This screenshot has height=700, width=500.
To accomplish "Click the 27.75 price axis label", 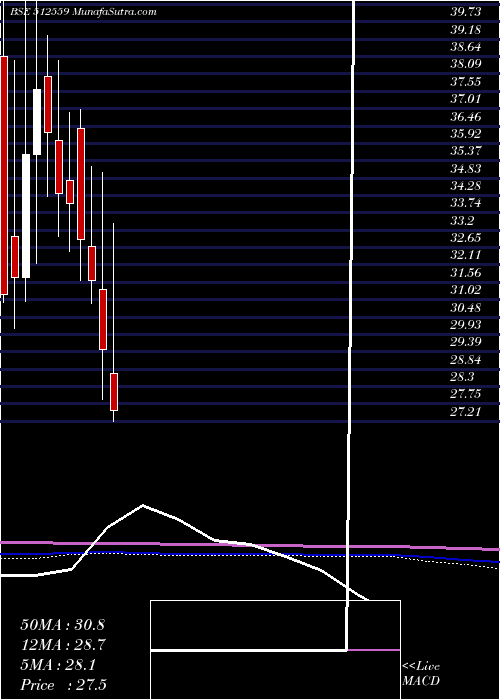I will pyautogui.click(x=466, y=394).
